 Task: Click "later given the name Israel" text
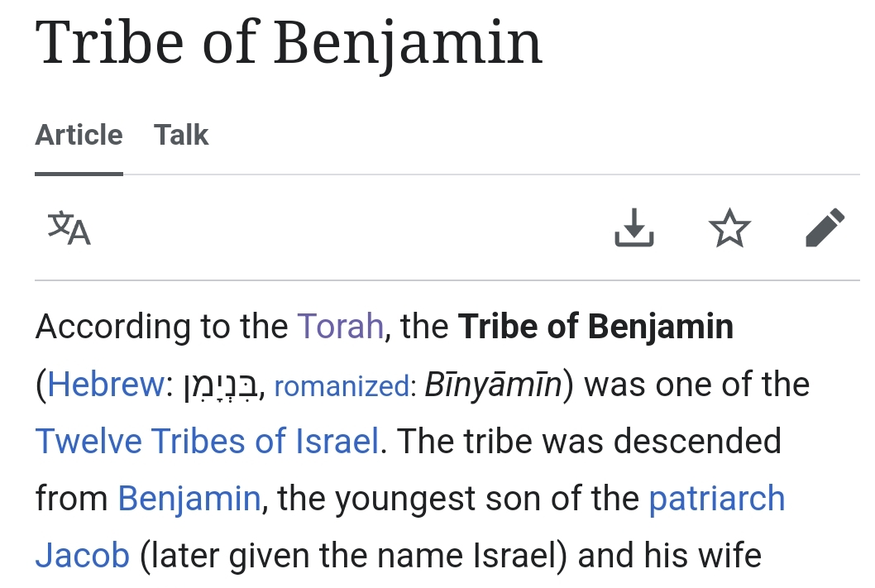tap(354, 556)
